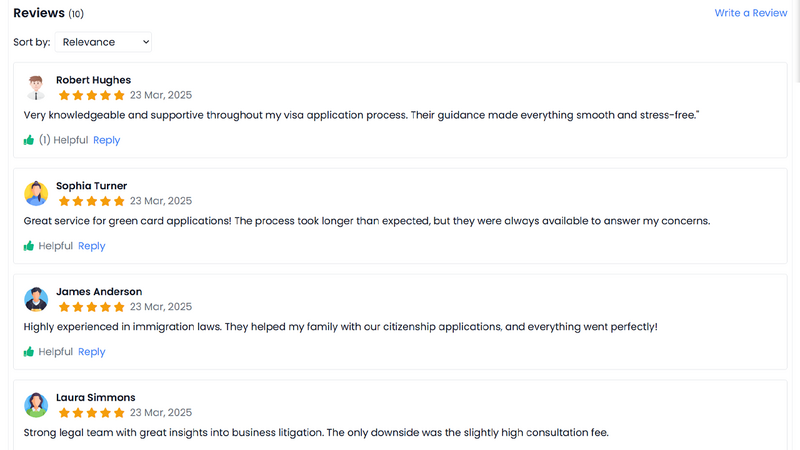Open the Sort by Relevance dropdown
800x450 pixels.
click(103, 42)
